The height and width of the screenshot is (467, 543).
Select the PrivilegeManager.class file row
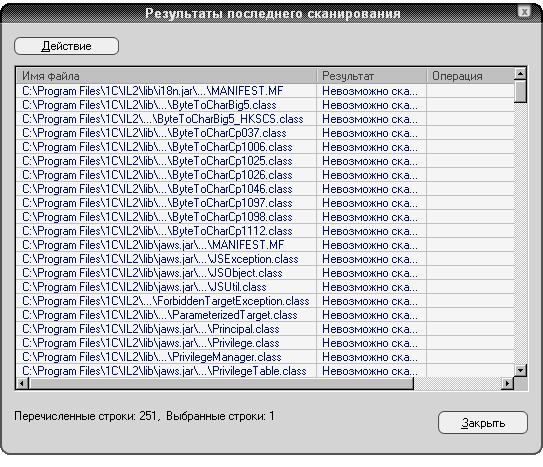(265, 357)
